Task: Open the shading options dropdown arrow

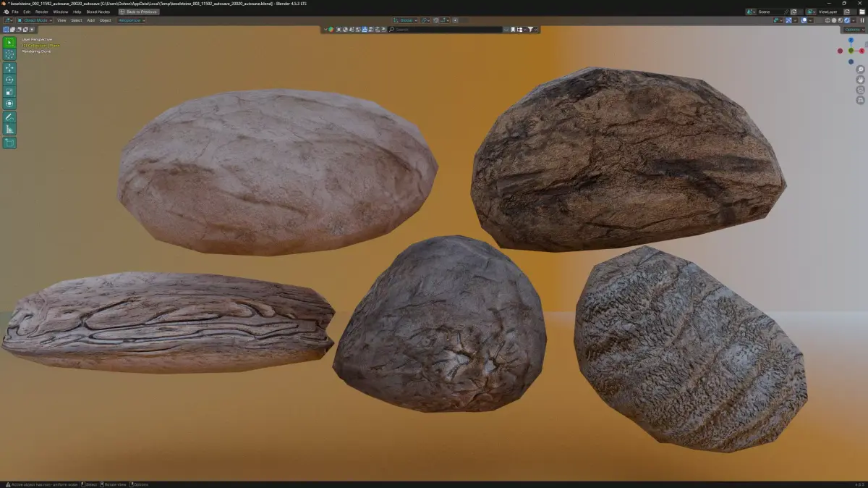Action: (x=854, y=20)
